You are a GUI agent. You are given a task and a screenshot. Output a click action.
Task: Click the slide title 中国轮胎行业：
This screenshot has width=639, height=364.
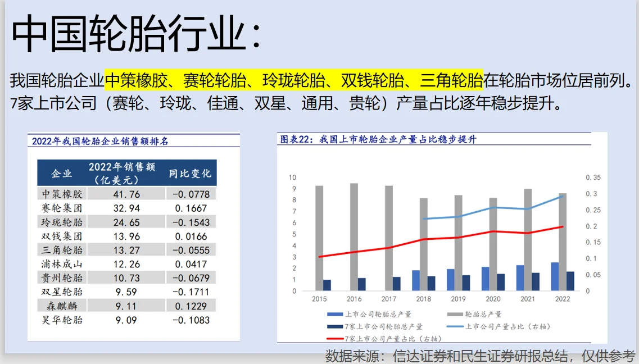136,33
